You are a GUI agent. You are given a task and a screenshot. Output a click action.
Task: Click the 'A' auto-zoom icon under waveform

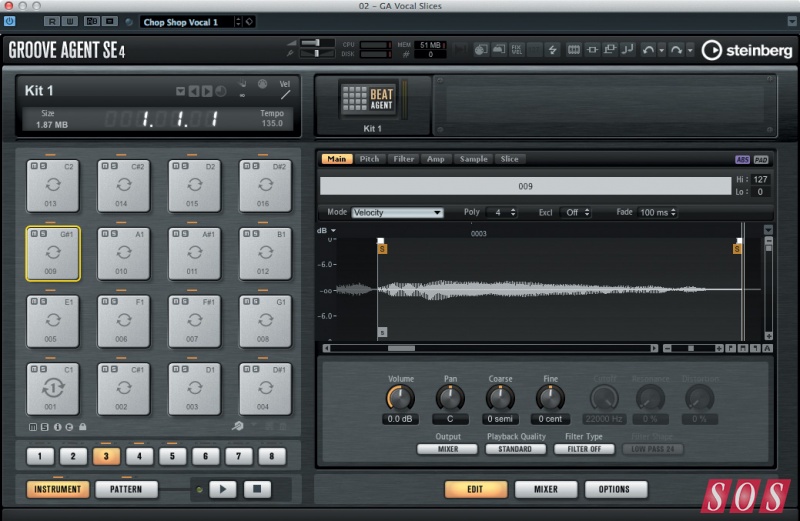click(767, 349)
